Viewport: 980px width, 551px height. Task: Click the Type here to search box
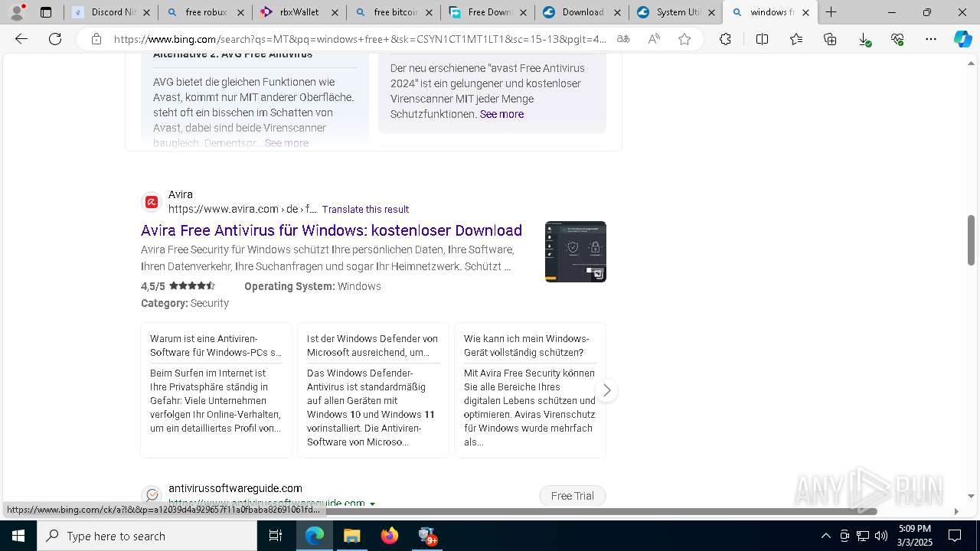click(147, 536)
